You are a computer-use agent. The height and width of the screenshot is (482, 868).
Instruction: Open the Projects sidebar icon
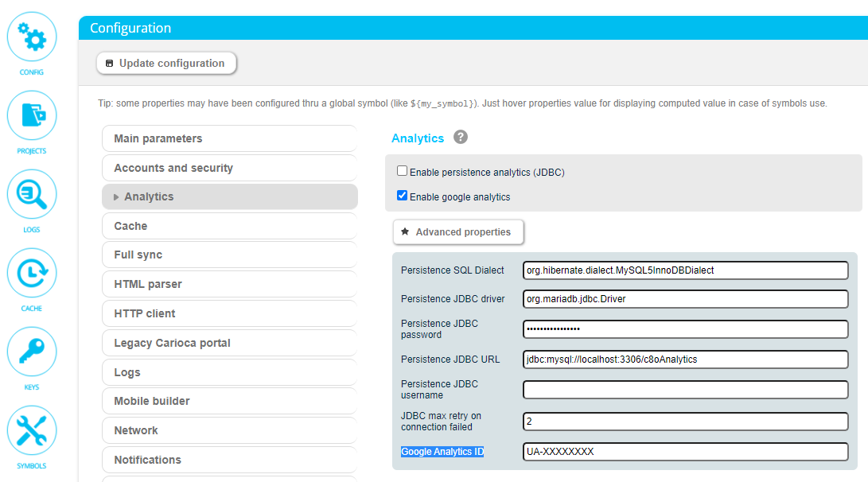click(32, 115)
